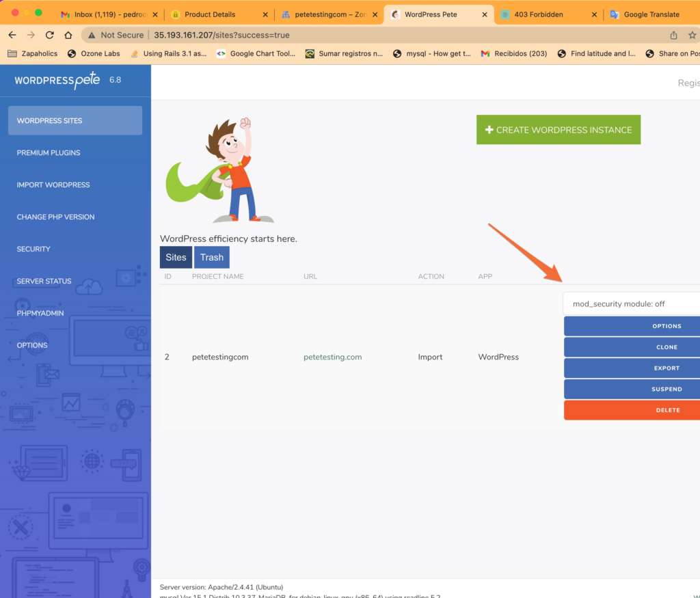Click the WordPress Pete logo
Viewport: 700px width, 598px height.
pos(57,80)
